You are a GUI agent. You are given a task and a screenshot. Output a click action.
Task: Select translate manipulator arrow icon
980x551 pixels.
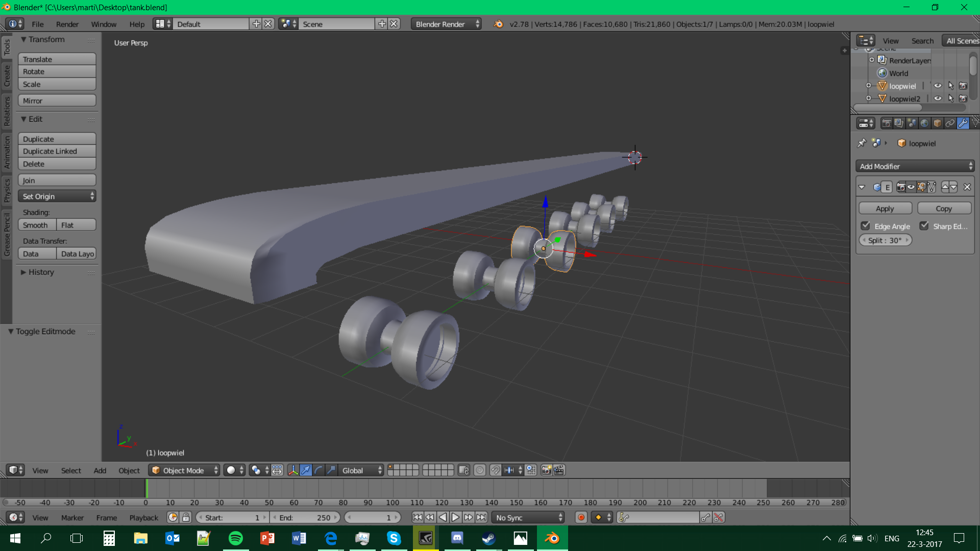pyautogui.click(x=306, y=470)
